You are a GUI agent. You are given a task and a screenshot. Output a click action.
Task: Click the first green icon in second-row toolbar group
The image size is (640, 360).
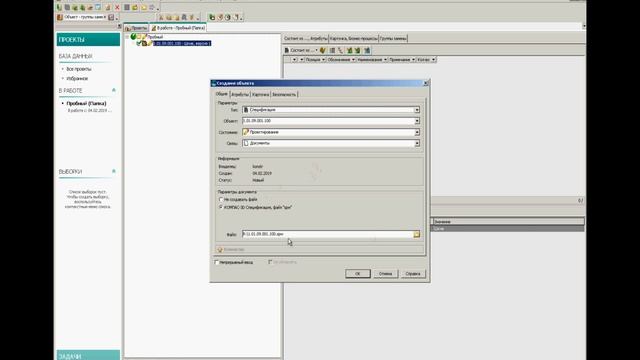[x=212, y=17]
